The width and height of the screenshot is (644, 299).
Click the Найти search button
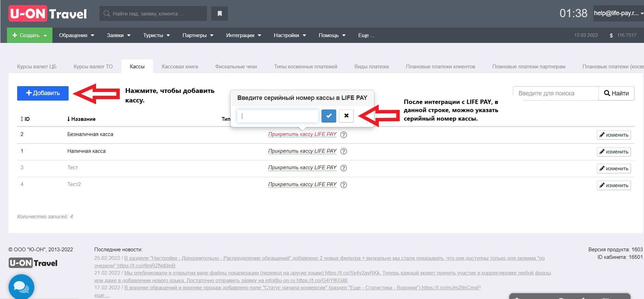(616, 93)
